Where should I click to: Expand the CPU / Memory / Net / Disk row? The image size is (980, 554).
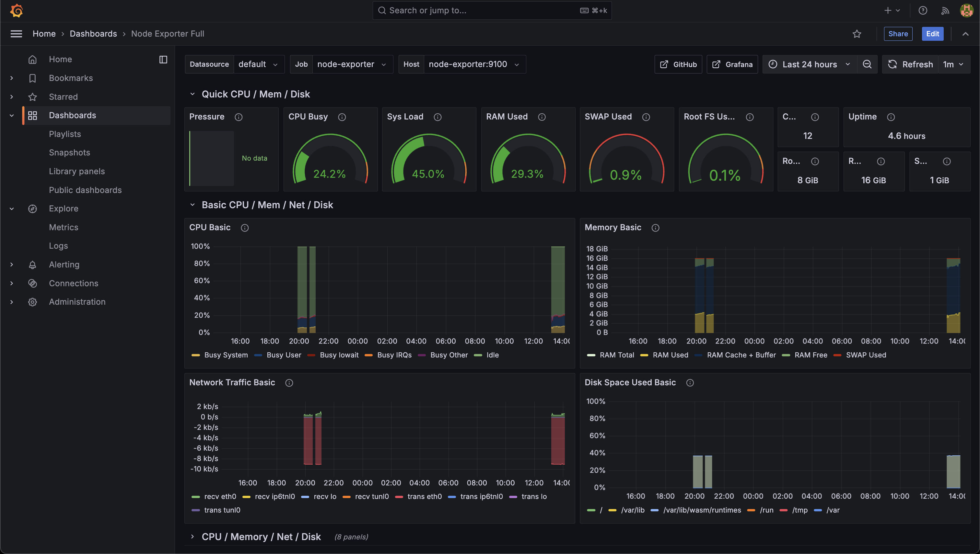tap(261, 537)
